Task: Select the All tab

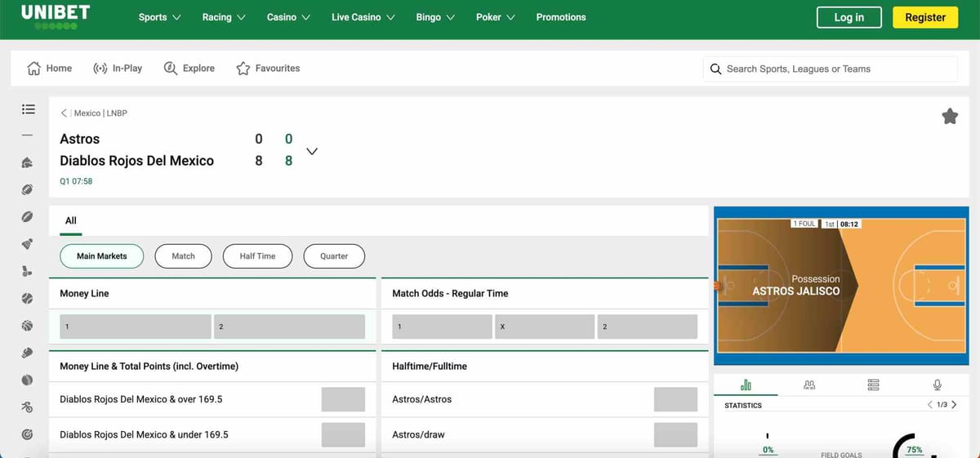Action: click(71, 220)
